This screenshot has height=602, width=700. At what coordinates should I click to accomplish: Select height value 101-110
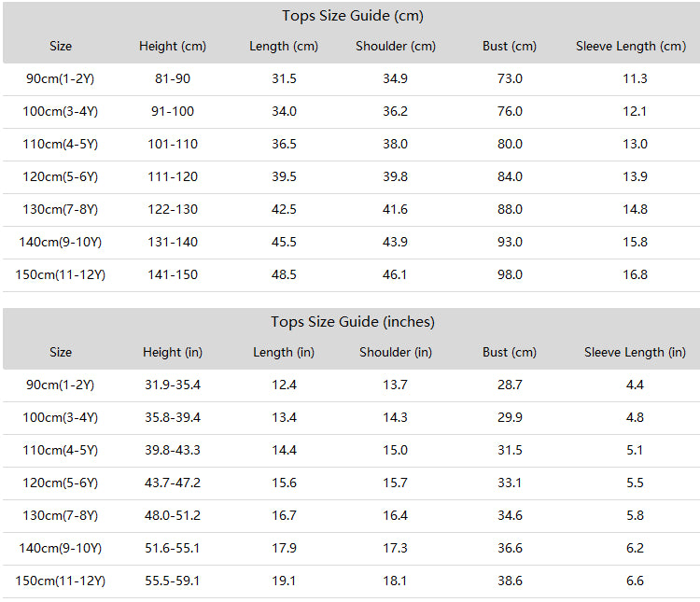(x=173, y=145)
